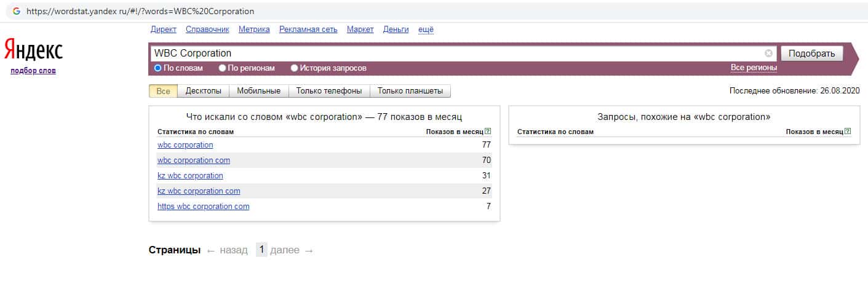This screenshot has height=281, width=868.
Task: Switch to the 'Все' devices tab
Action: click(x=163, y=91)
